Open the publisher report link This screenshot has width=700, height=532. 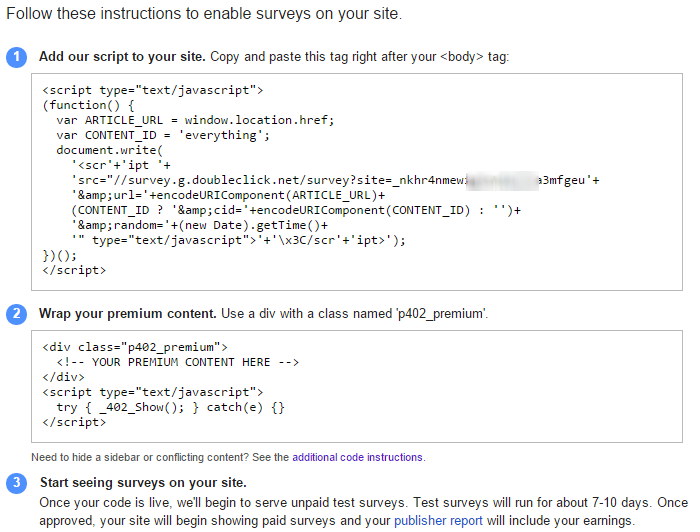(x=438, y=520)
